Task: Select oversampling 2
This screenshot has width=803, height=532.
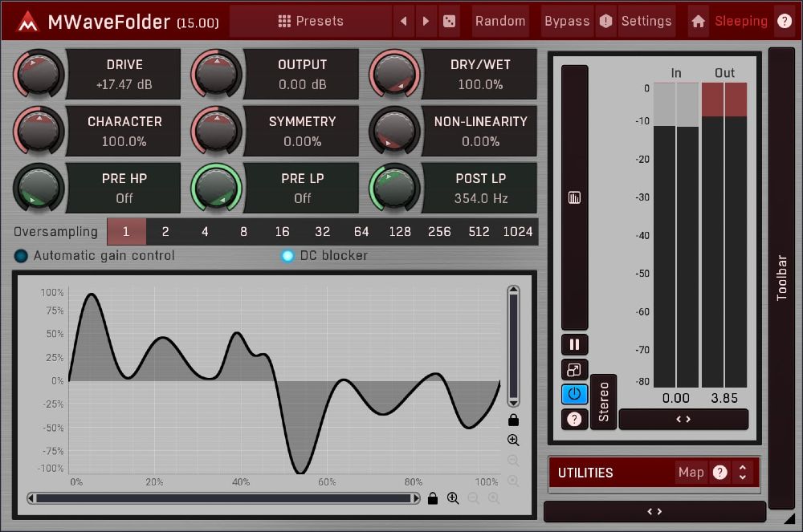Action: 165,232
